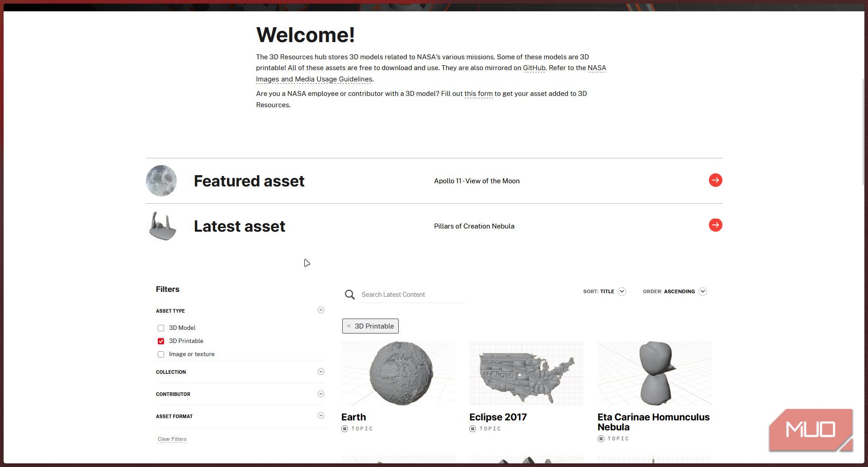Click the COLLECTION section label
Viewport: 868px width, 467px height.
[171, 372]
